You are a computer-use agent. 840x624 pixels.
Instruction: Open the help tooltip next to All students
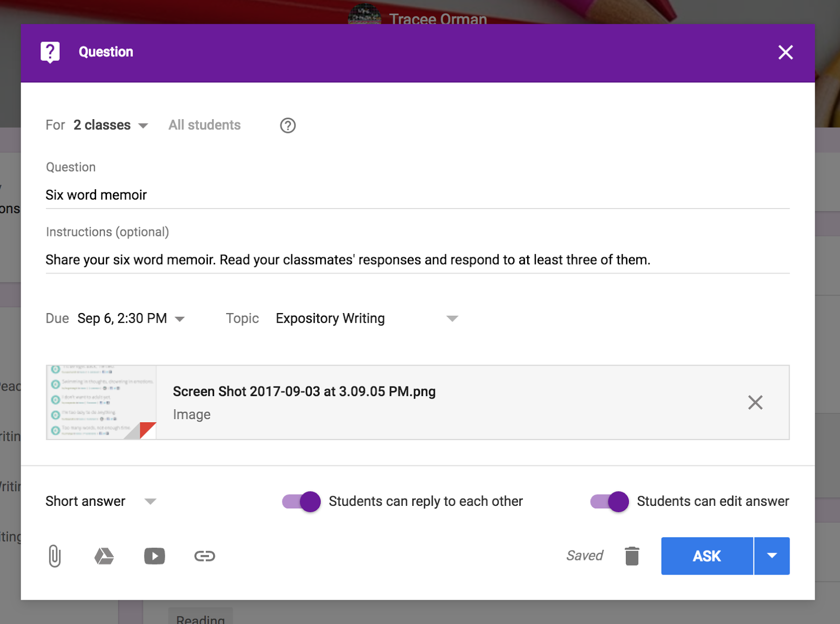287,126
